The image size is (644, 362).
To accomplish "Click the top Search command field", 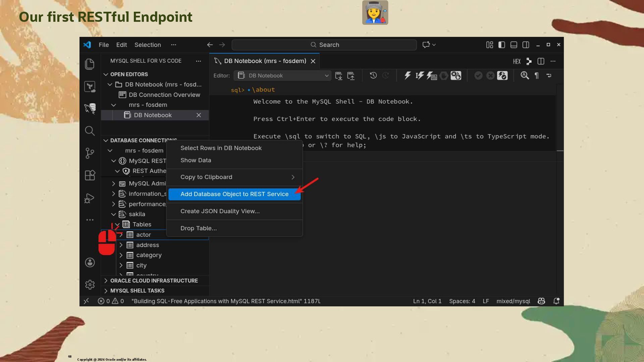I will coord(324,45).
